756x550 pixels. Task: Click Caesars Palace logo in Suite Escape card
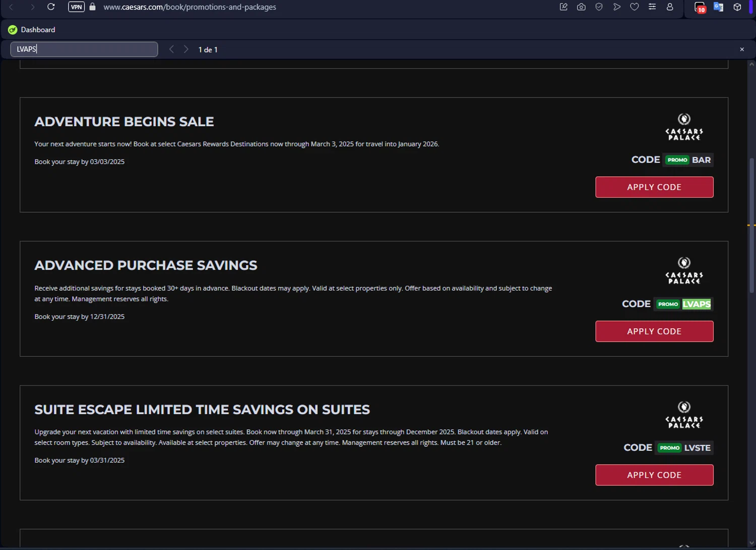[684, 415]
